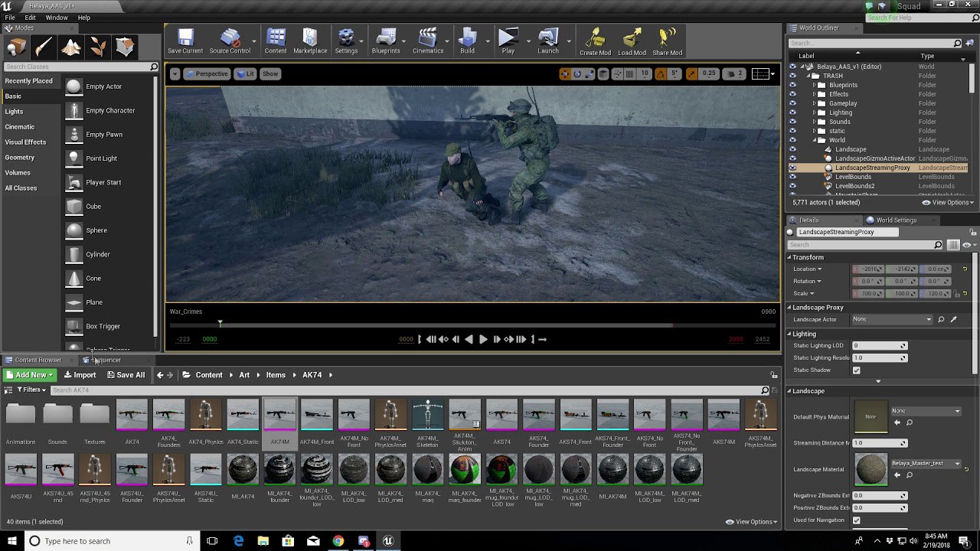Click the Play toolbar icon
The height and width of the screenshot is (551, 980).
click(x=508, y=41)
